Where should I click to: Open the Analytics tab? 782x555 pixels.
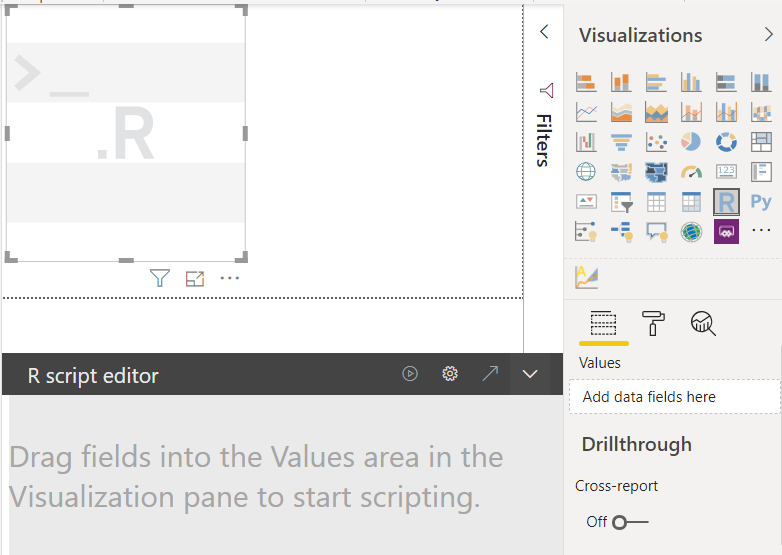coord(703,322)
